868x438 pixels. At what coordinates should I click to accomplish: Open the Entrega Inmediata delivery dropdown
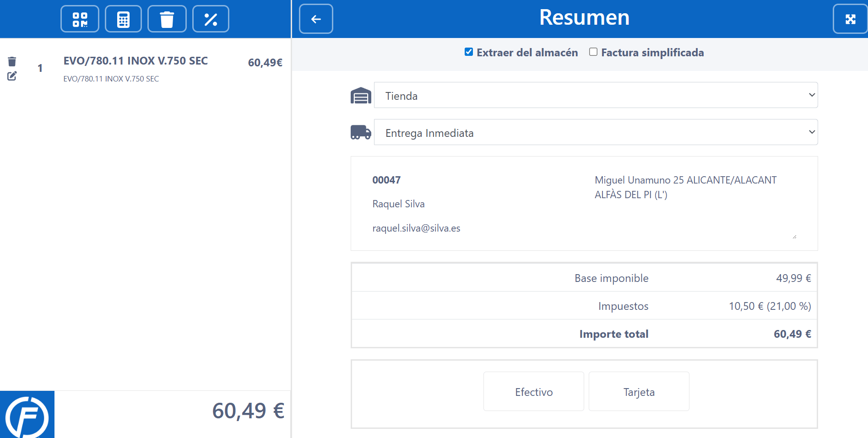[x=596, y=132]
